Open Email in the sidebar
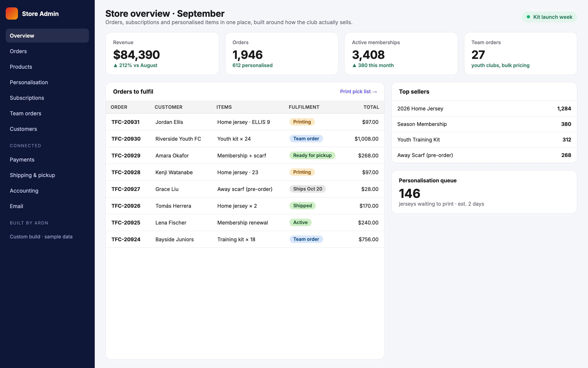This screenshot has width=588, height=368. [47, 206]
